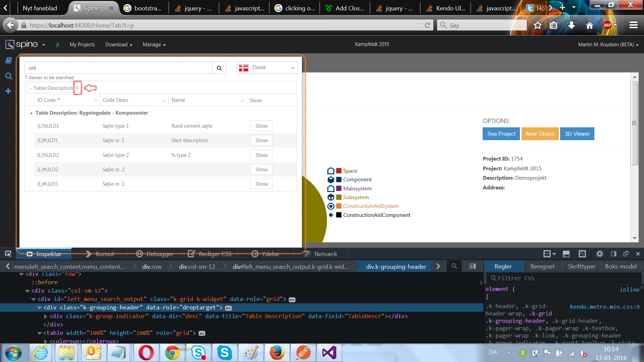The height and width of the screenshot is (362, 644).
Task: Open the devtools settings gear
Action: coord(599,254)
